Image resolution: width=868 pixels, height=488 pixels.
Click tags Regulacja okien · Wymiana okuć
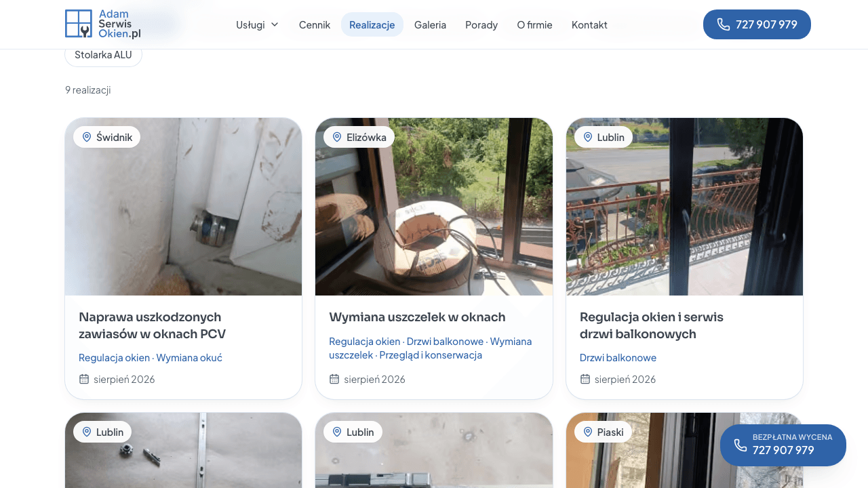151,358
